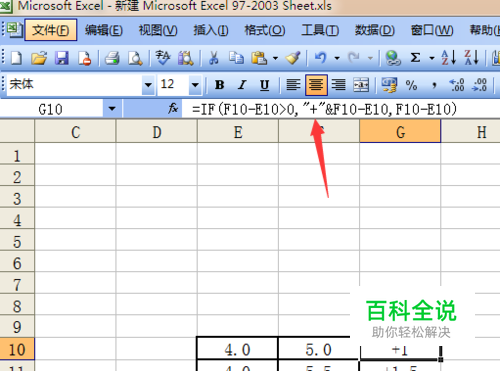Toggle Align Left

(293, 85)
